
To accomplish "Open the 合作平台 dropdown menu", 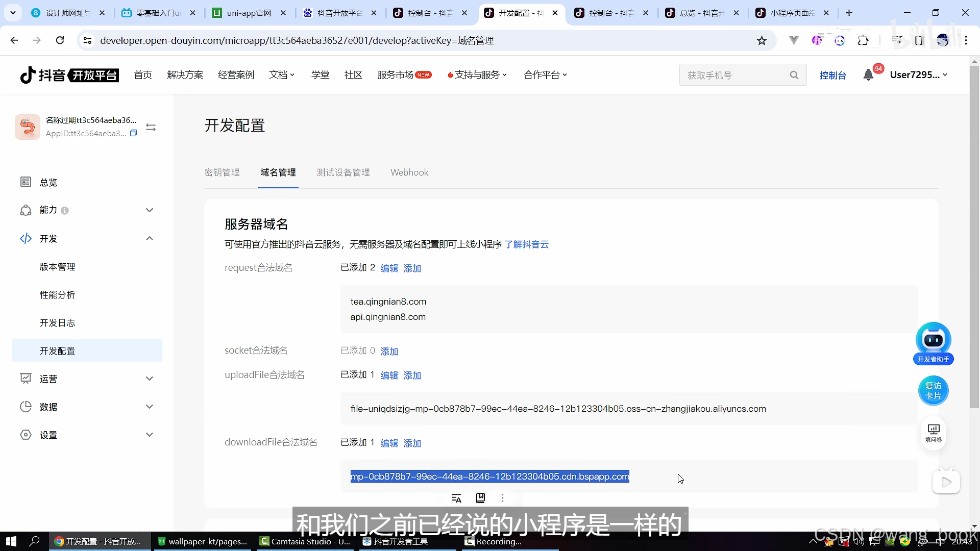I will coord(545,75).
